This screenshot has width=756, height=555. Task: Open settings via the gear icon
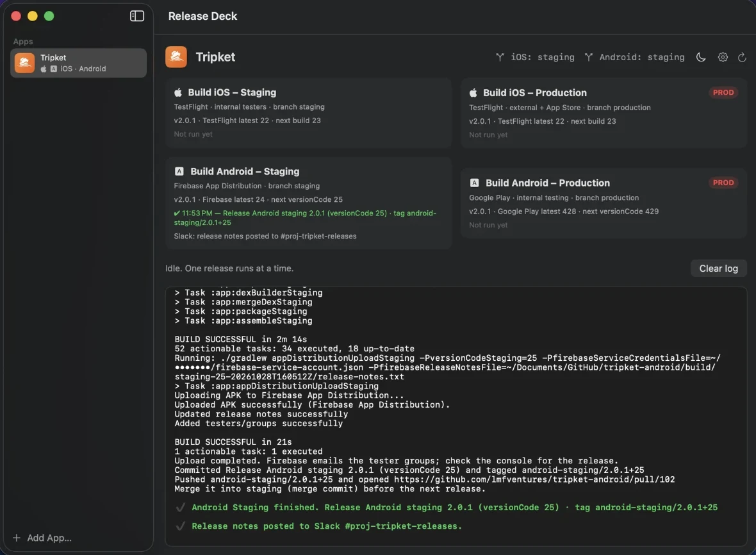pyautogui.click(x=723, y=57)
